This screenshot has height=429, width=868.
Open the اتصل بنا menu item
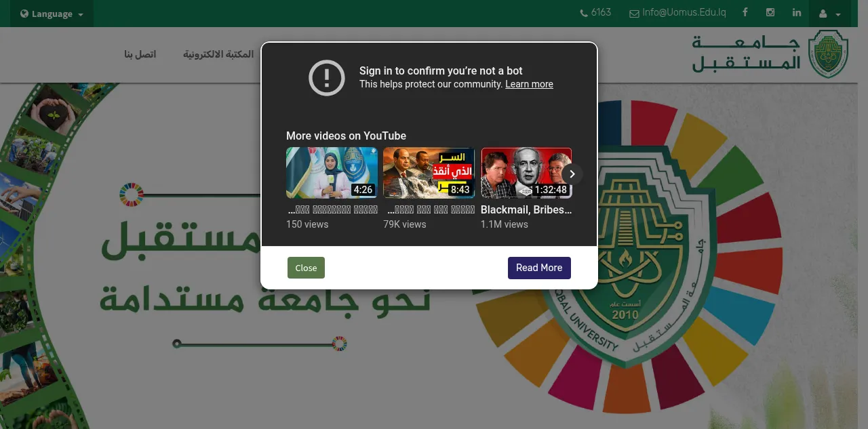coord(140,54)
